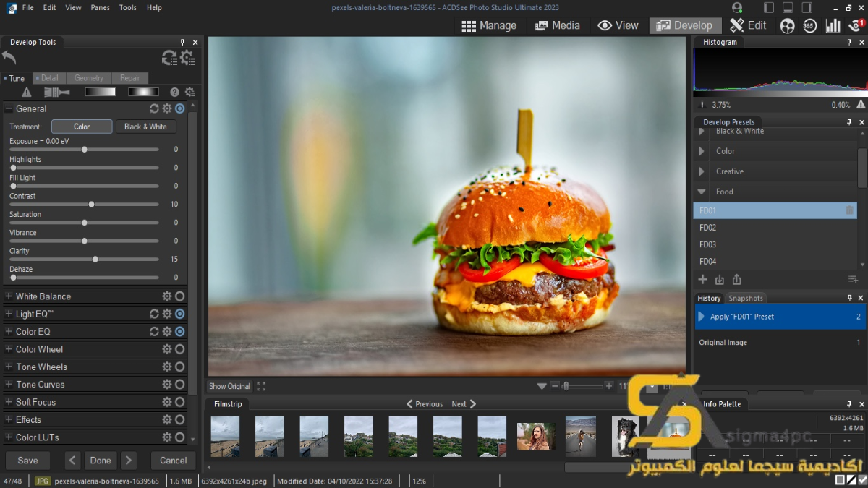Screen dimensions: 868x488
Task: Switch to the Snapshots tab
Action: (x=746, y=298)
